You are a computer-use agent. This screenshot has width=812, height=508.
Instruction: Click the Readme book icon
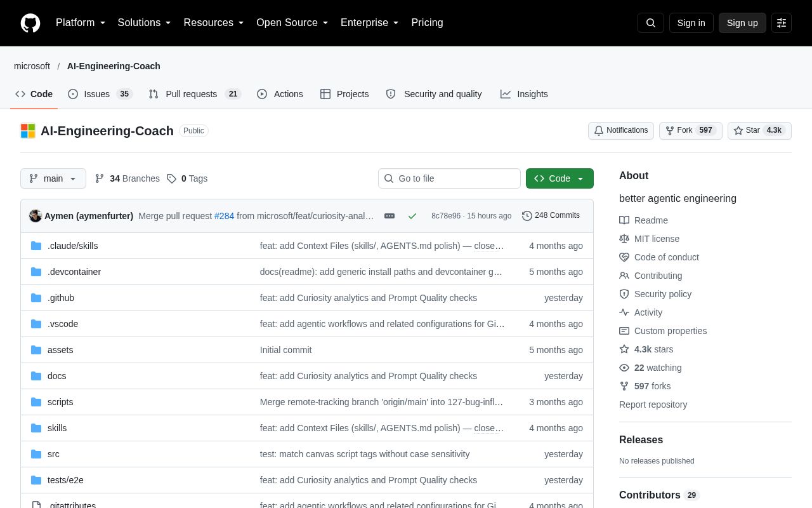pyautogui.click(x=624, y=220)
